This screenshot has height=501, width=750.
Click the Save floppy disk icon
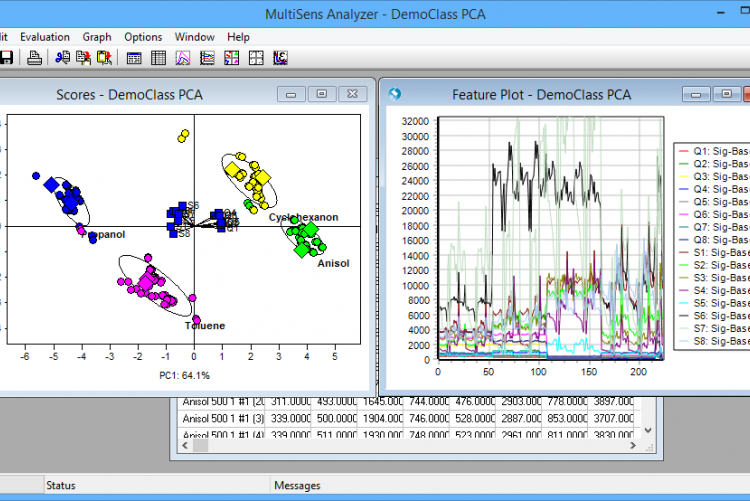coord(6,57)
